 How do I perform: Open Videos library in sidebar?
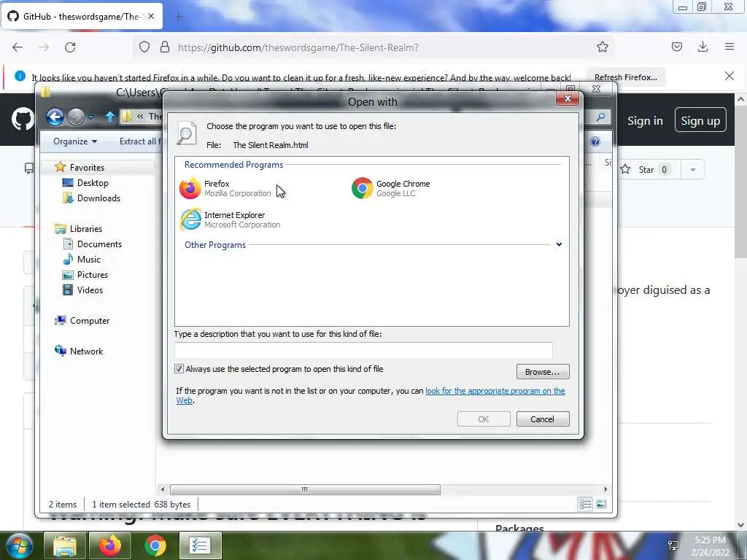90,290
